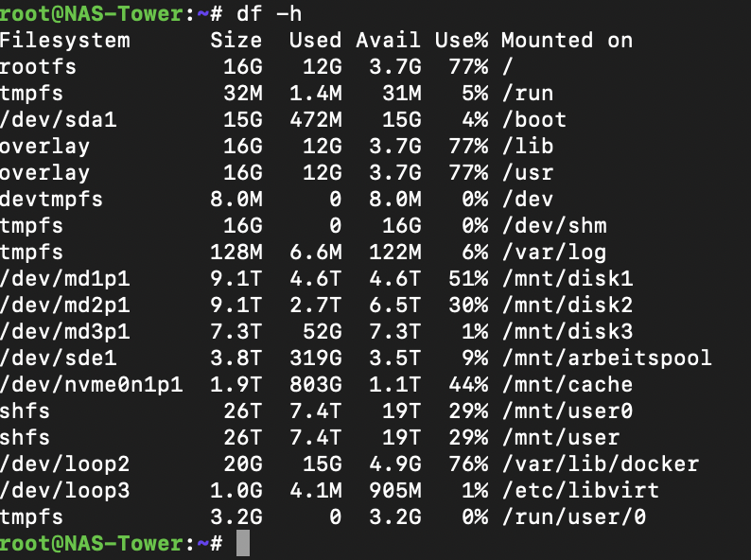Click the /var/lib/docker mount point
Viewport: 751px width, 560px height.
(601, 464)
